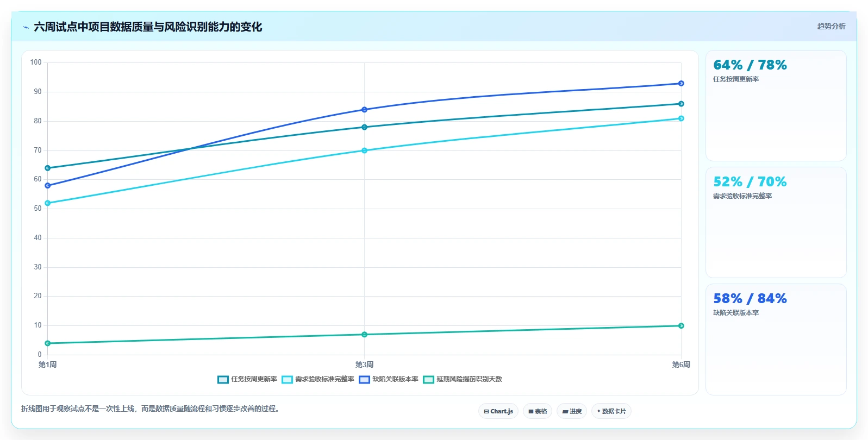The image size is (868, 440).
Task: Click the 缺陷关联版本率 card label
Action: click(x=736, y=313)
